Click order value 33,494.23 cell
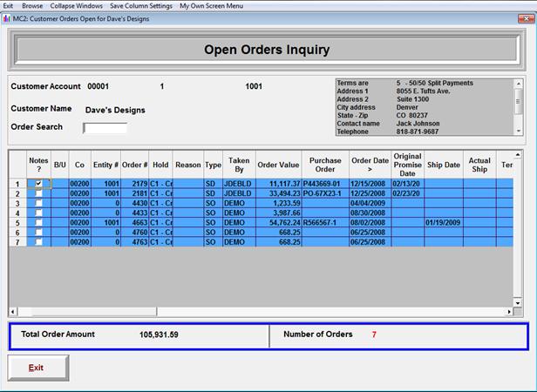Image resolution: width=537 pixels, height=392 pixels. click(278, 193)
